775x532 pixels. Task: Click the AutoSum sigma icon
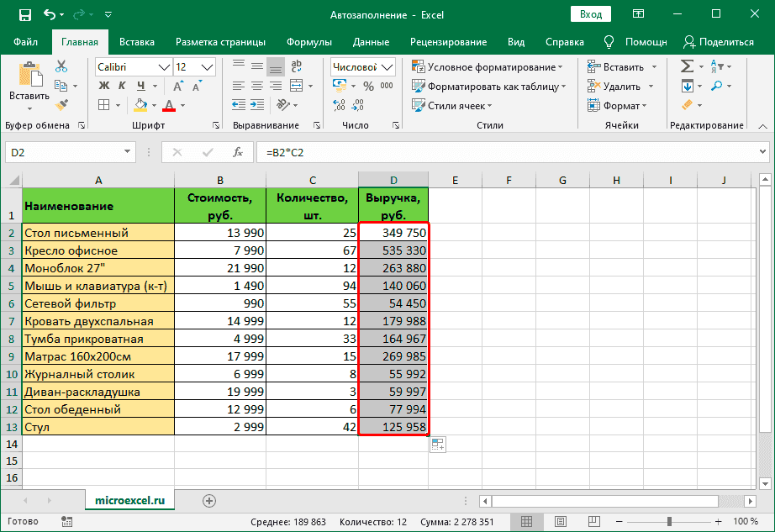687,66
